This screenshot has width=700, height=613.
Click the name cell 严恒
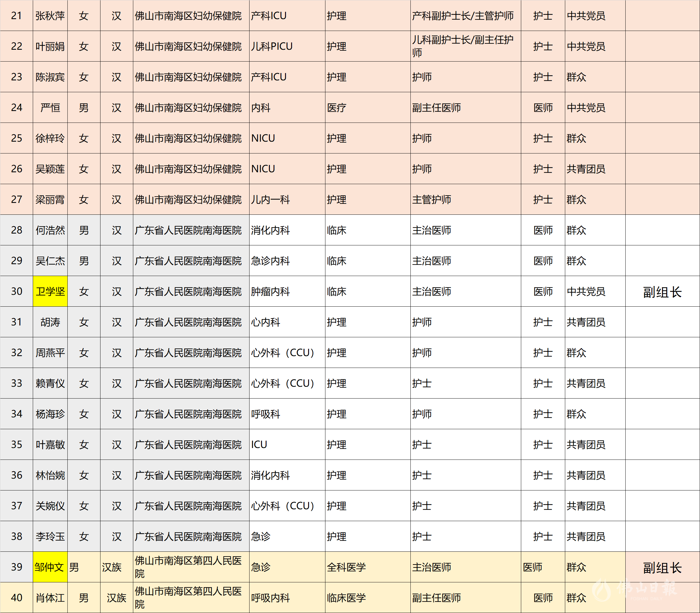[50, 107]
